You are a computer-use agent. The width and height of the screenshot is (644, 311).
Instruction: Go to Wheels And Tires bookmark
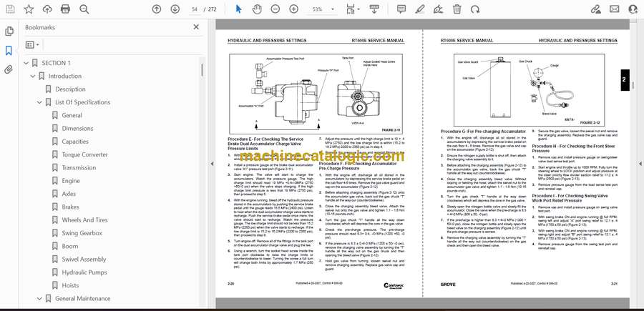84,220
